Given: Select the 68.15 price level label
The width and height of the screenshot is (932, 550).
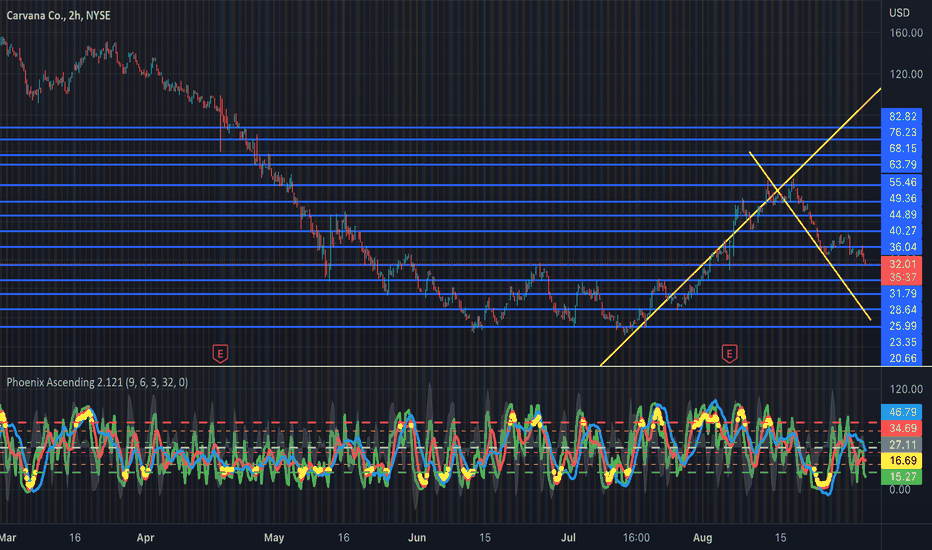Looking at the screenshot, I should (x=902, y=149).
